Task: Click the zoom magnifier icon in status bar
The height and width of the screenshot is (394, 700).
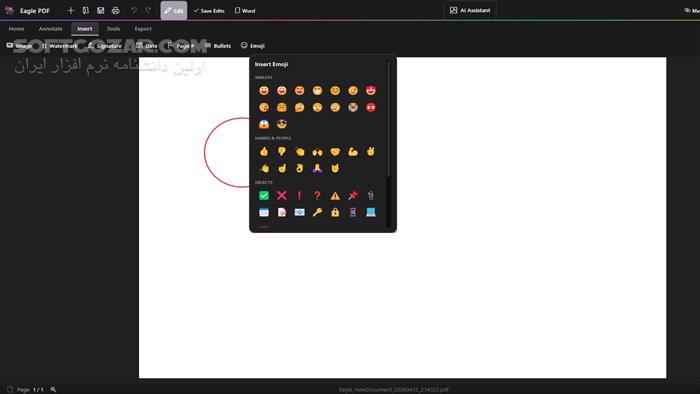Action: [x=53, y=390]
